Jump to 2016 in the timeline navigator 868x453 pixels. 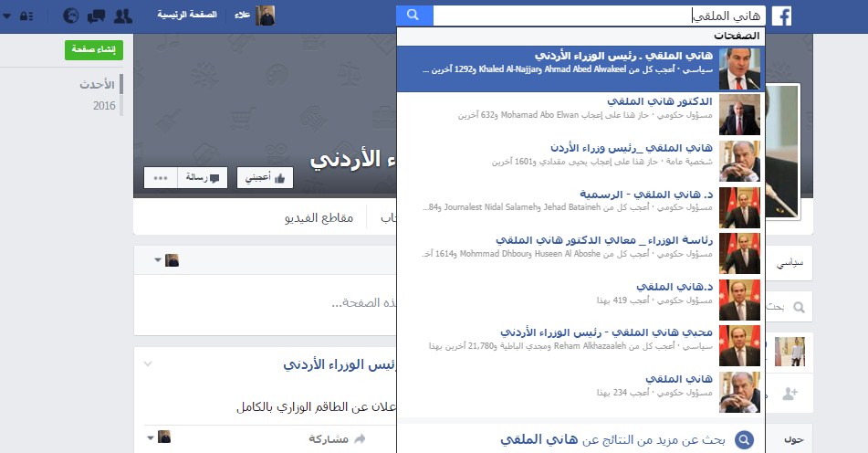click(104, 105)
